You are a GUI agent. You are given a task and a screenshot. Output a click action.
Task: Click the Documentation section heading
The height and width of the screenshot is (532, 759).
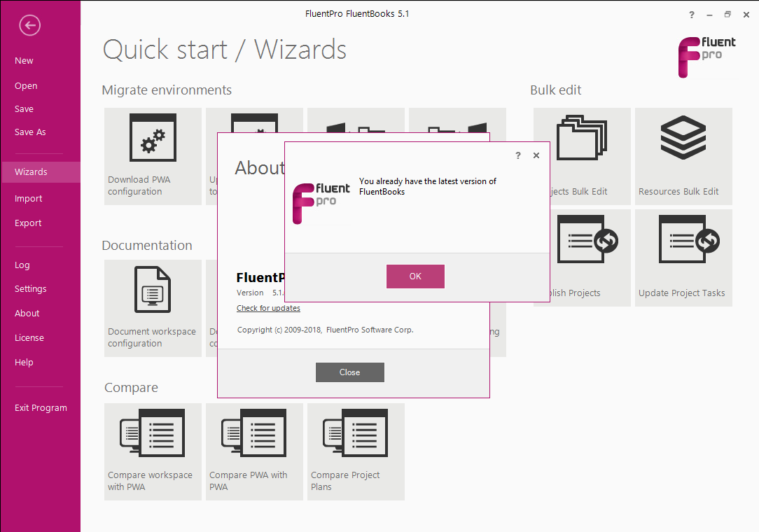(146, 246)
